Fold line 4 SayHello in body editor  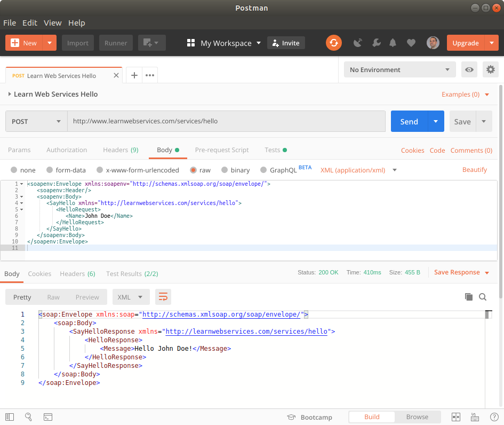point(21,203)
